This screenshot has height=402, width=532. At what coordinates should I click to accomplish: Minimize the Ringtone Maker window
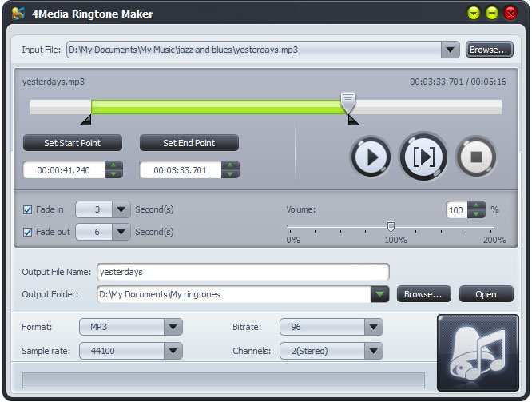pos(492,14)
